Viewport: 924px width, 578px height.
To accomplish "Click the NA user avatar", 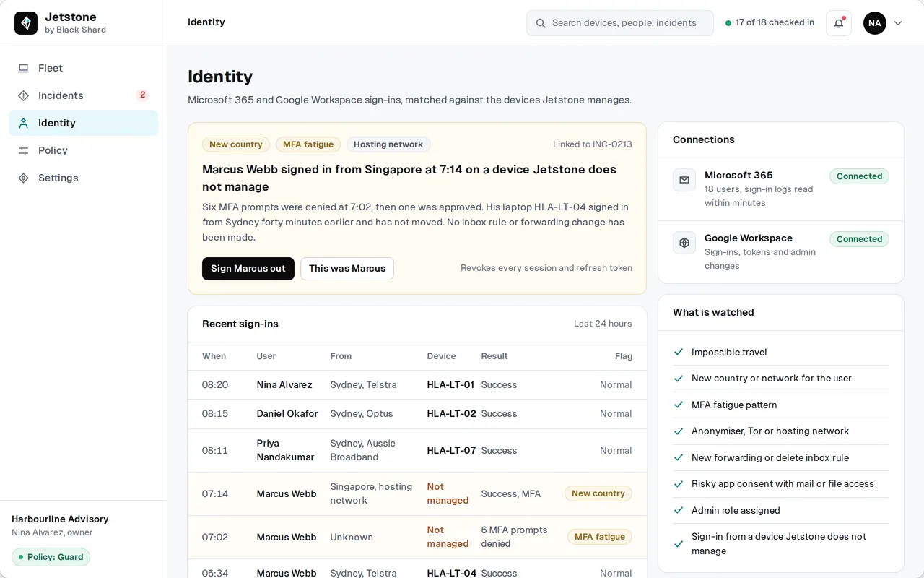I will 875,23.
